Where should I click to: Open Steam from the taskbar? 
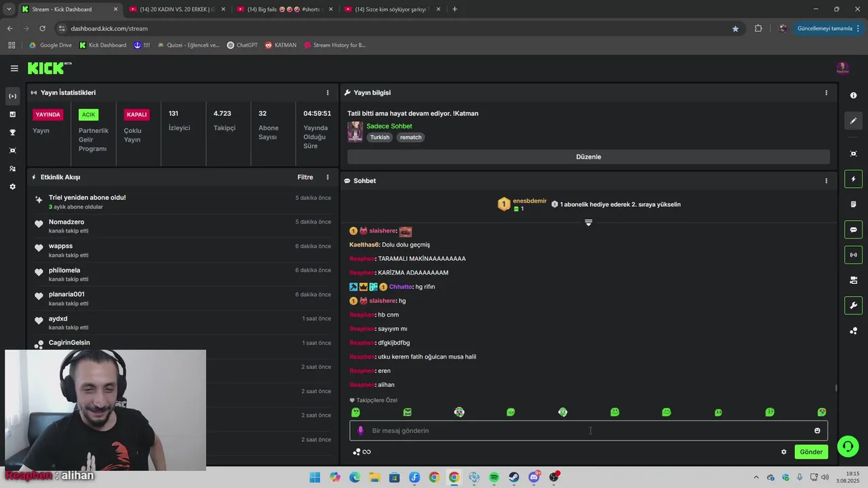pyautogui.click(x=514, y=478)
